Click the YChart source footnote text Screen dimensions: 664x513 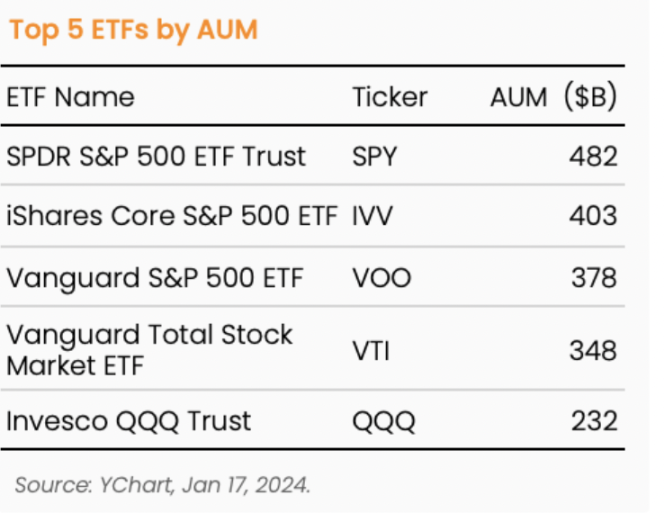(x=163, y=485)
